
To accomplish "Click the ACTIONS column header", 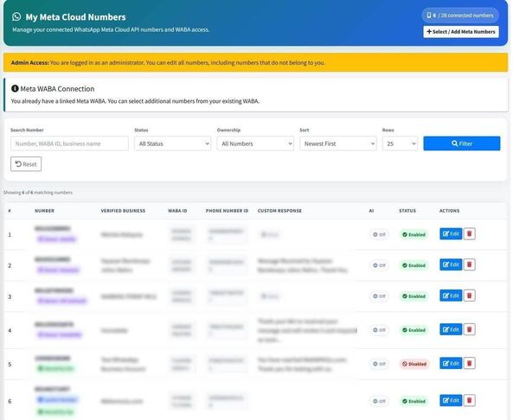I will click(x=449, y=211).
